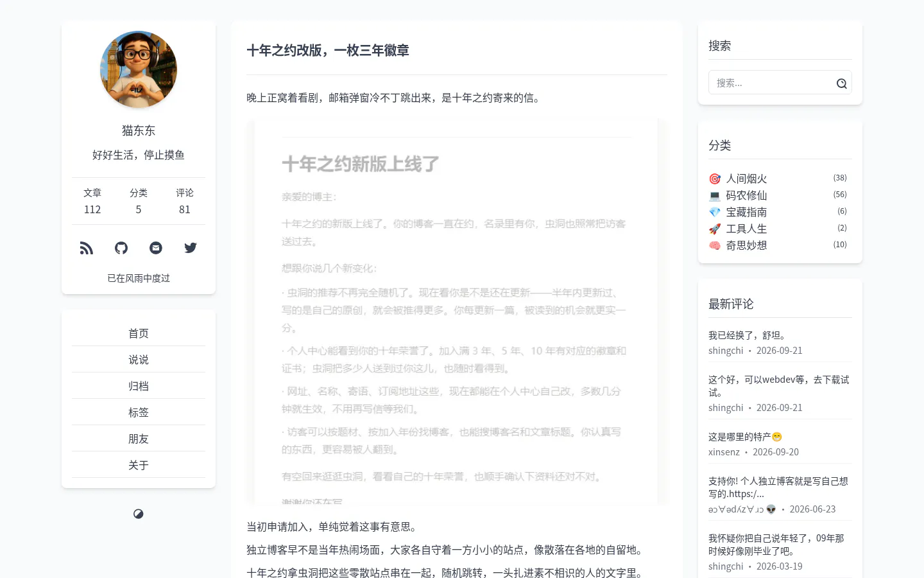Screen dimensions: 924x578
Task: Click the 最新评论 section heading
Action: 731,304
